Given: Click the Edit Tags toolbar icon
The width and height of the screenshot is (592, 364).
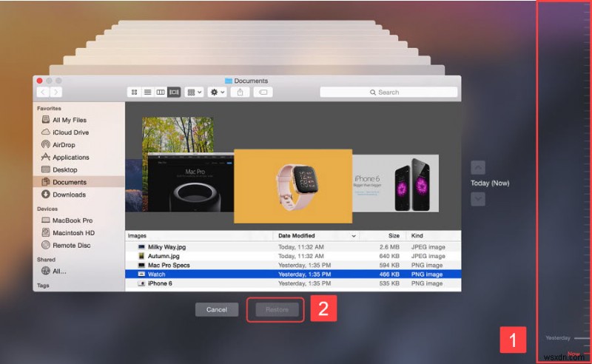Looking at the screenshot, I should tap(263, 92).
